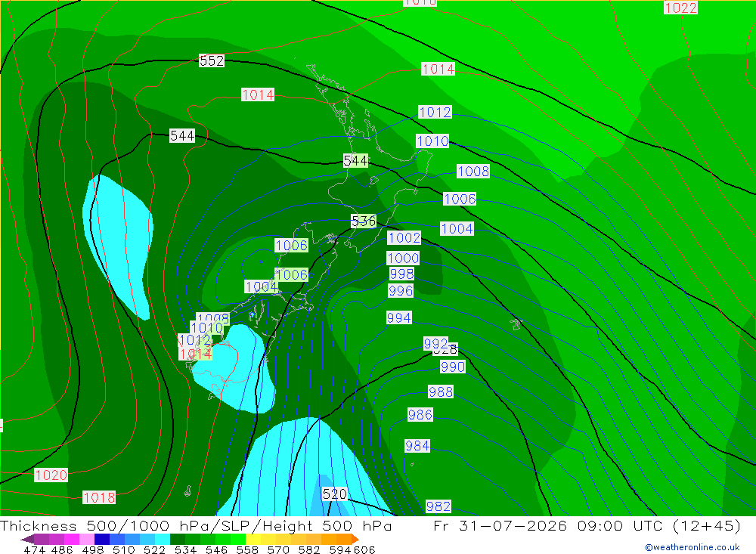Click the legend value 606
Viewport: 756px width, 554px height.
click(364, 549)
